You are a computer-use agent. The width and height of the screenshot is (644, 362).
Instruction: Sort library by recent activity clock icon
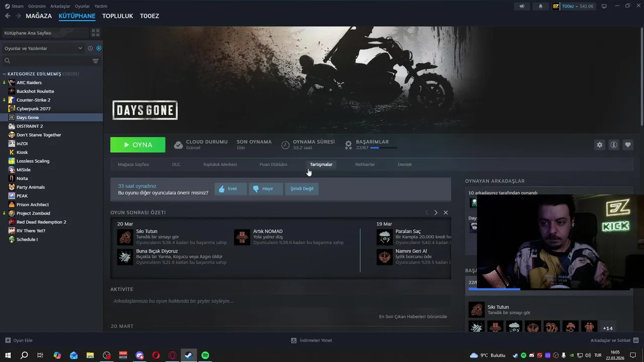pyautogui.click(x=91, y=48)
